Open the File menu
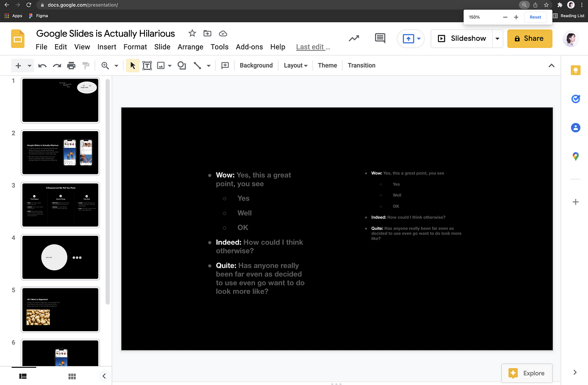The width and height of the screenshot is (588, 385). [42, 47]
